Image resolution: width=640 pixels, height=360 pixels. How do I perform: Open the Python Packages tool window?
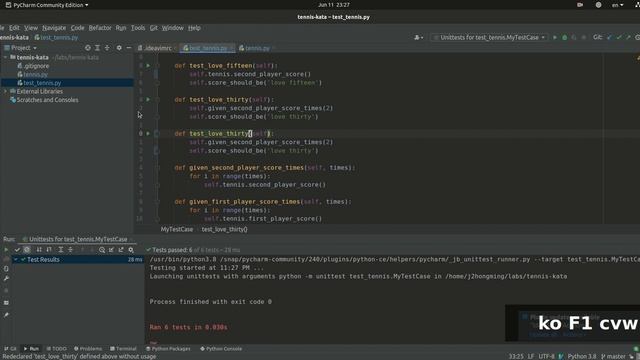168,349
